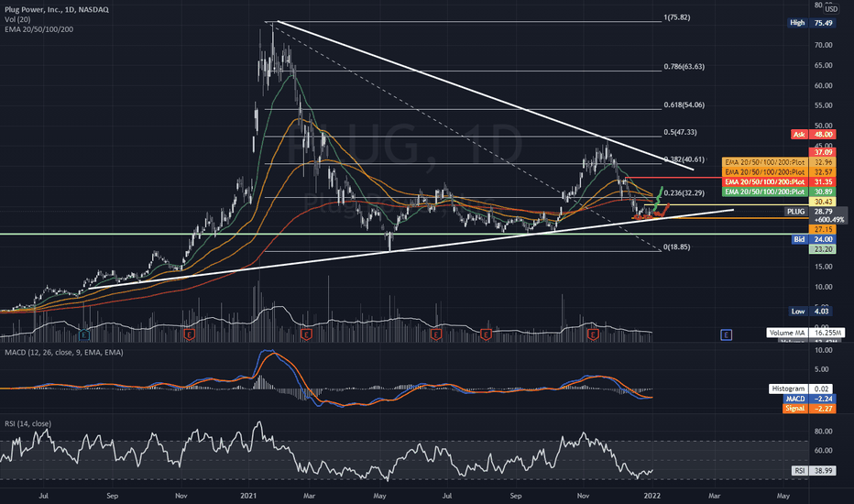Click the yellow 30.43 price label
Image resolution: width=854 pixels, height=504 pixels.
tap(823, 202)
